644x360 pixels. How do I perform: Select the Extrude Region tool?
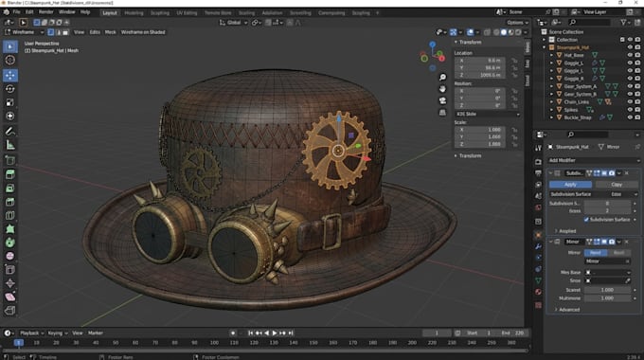pos(10,174)
